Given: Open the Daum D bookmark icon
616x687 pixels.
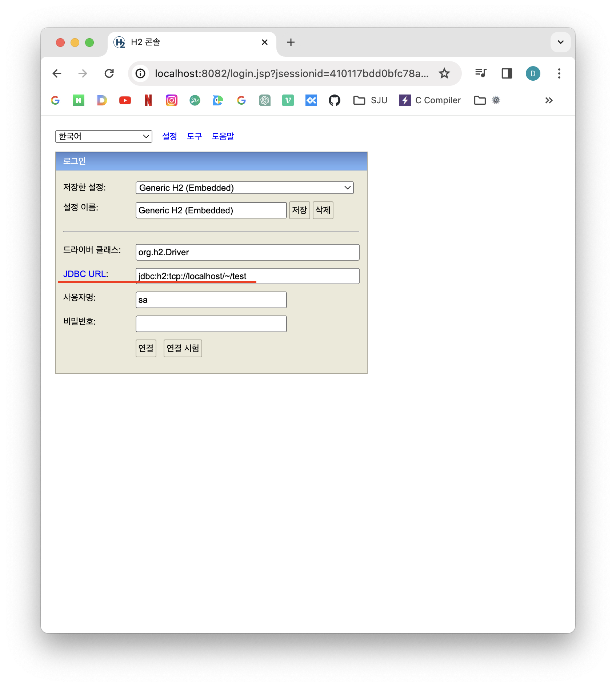Looking at the screenshot, I should 102,100.
